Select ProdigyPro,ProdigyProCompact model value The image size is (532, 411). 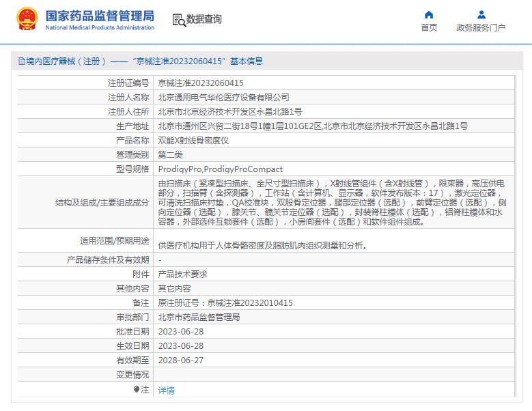pyautogui.click(x=220, y=169)
